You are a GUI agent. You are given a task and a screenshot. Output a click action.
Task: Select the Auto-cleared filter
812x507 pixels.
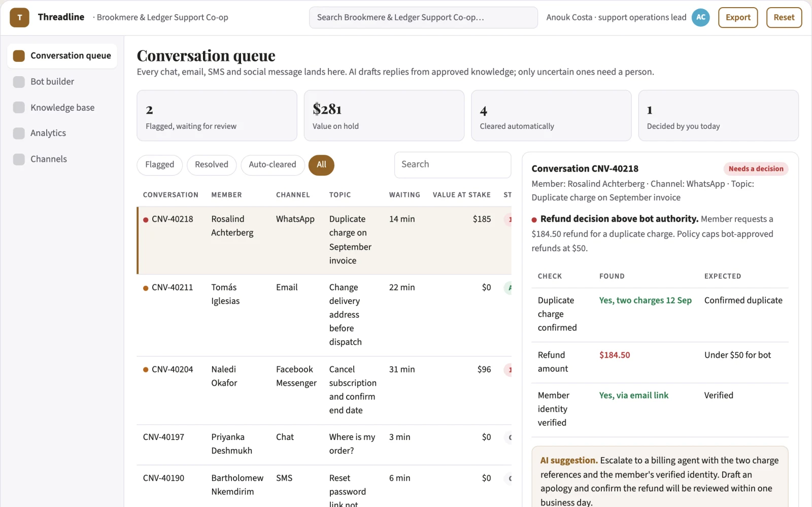click(x=273, y=165)
